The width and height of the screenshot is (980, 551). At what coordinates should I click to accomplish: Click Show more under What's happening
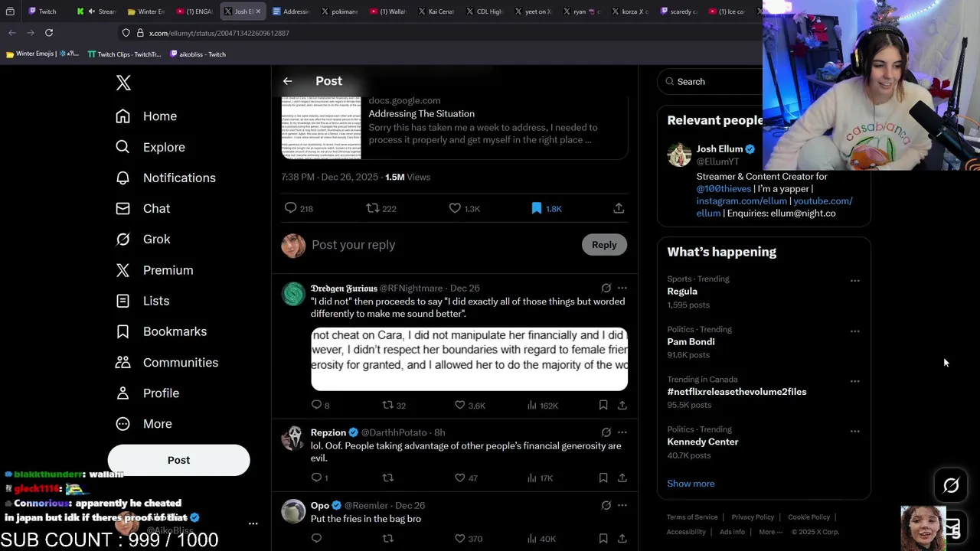[691, 484]
